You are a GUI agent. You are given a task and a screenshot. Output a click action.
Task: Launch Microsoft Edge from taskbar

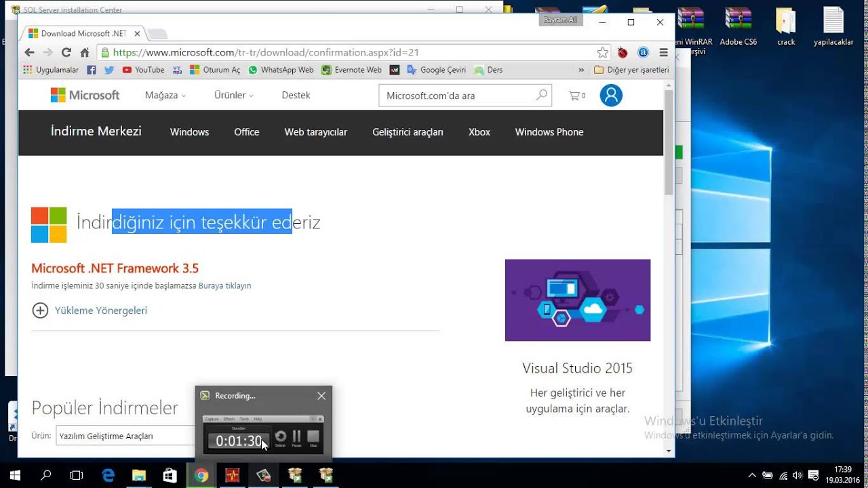point(108,475)
